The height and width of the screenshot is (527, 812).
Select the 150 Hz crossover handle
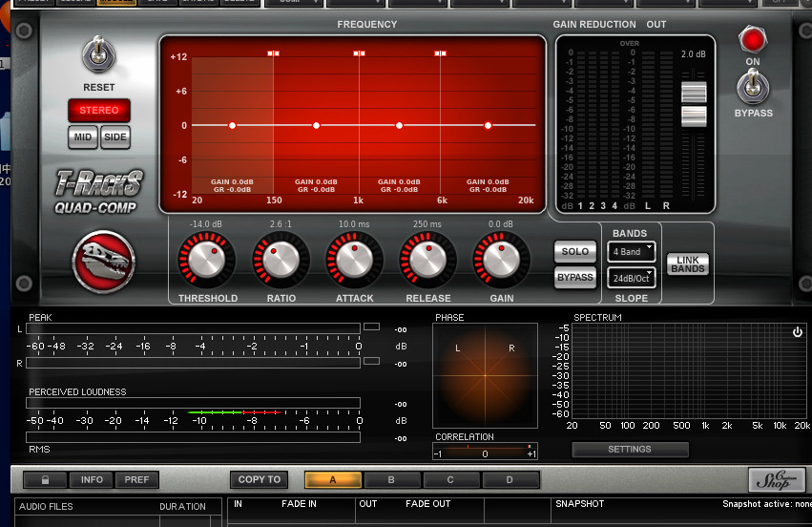click(274, 53)
